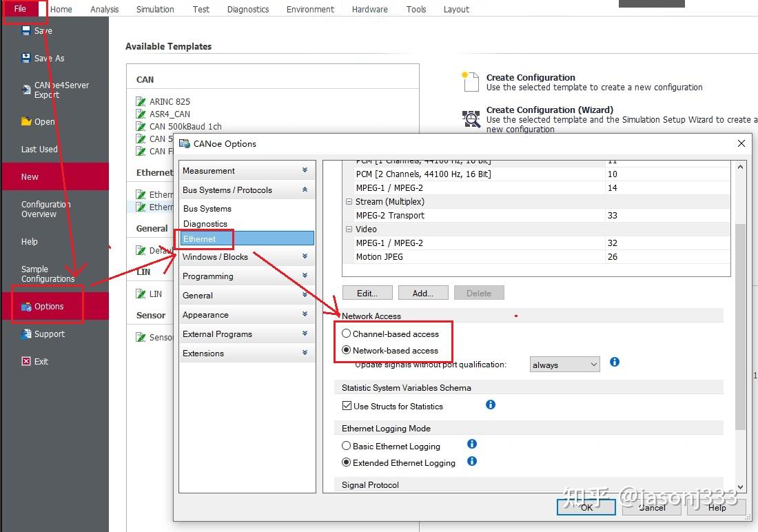The height and width of the screenshot is (532, 758).
Task: Click the CAN 500kBaud 1ch template icon
Action: click(141, 126)
